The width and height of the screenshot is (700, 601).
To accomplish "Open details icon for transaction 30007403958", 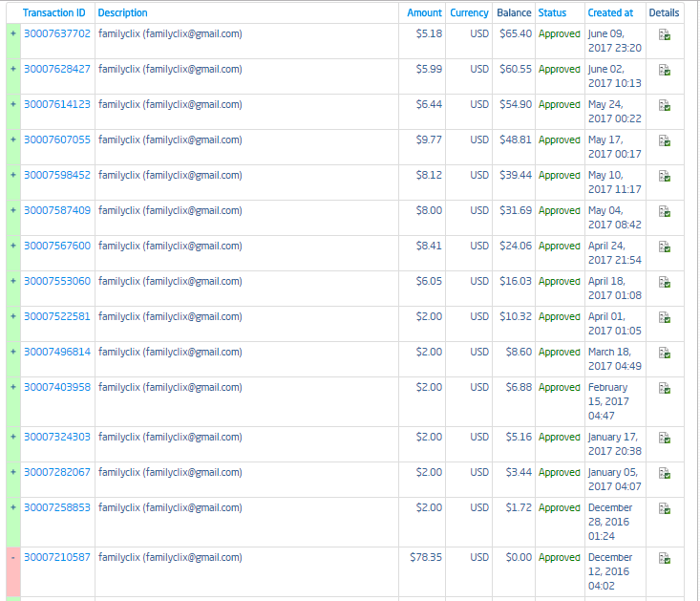I will 665,388.
